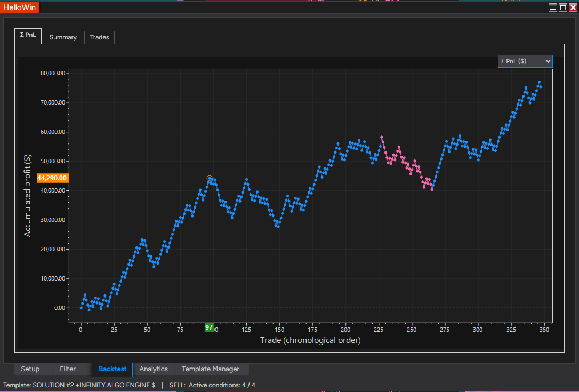Close the HelloWin window

click(x=573, y=8)
